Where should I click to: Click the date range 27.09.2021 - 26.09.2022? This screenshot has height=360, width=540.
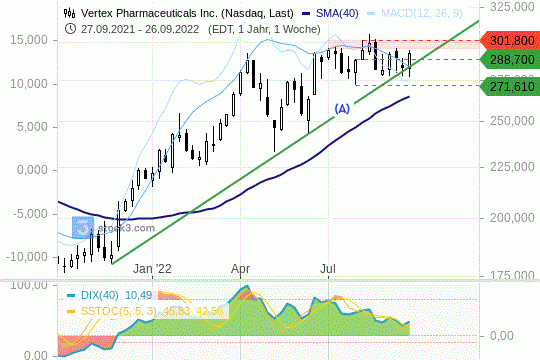pos(140,29)
